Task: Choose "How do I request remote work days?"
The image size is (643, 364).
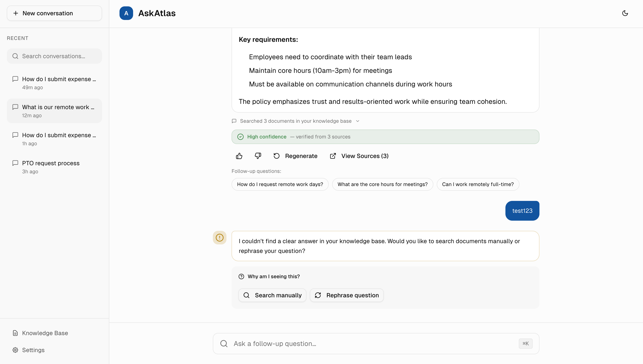Action: point(280,184)
